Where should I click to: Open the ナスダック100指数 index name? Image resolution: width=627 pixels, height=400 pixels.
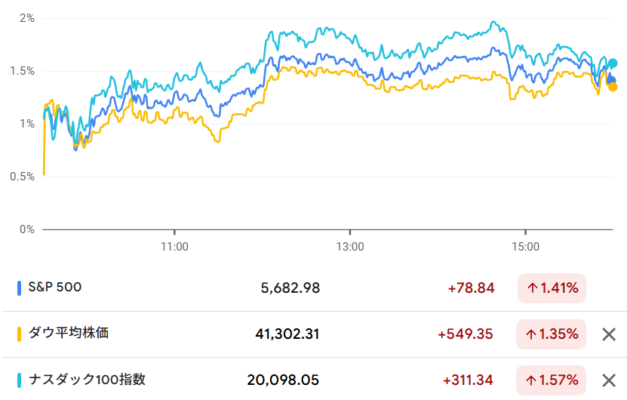click(87, 379)
